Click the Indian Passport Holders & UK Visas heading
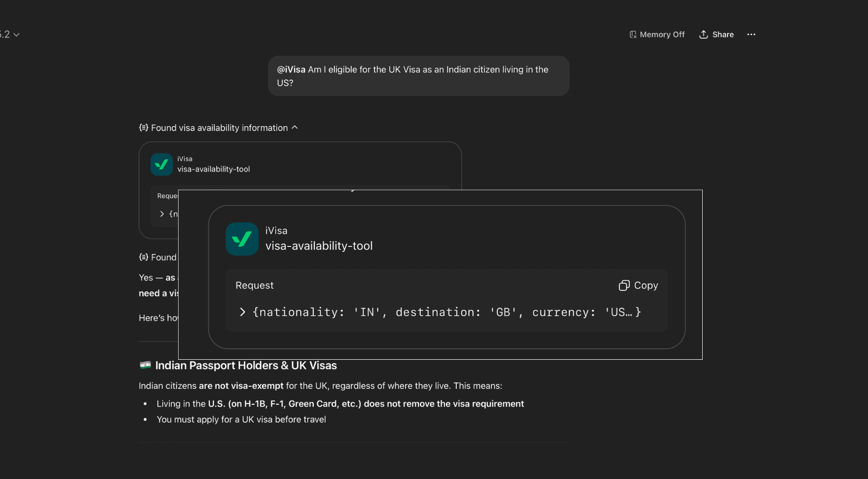868x479 pixels. [x=246, y=366]
